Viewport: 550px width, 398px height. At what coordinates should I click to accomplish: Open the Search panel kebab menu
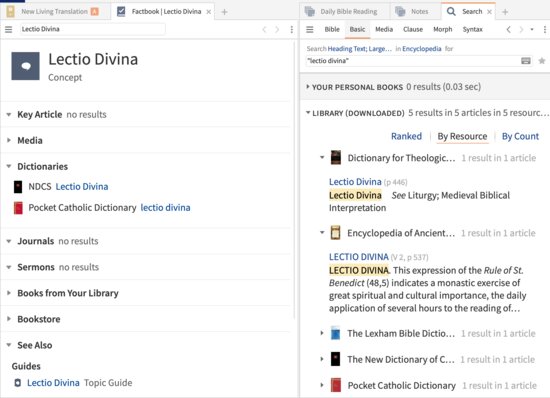(x=545, y=29)
